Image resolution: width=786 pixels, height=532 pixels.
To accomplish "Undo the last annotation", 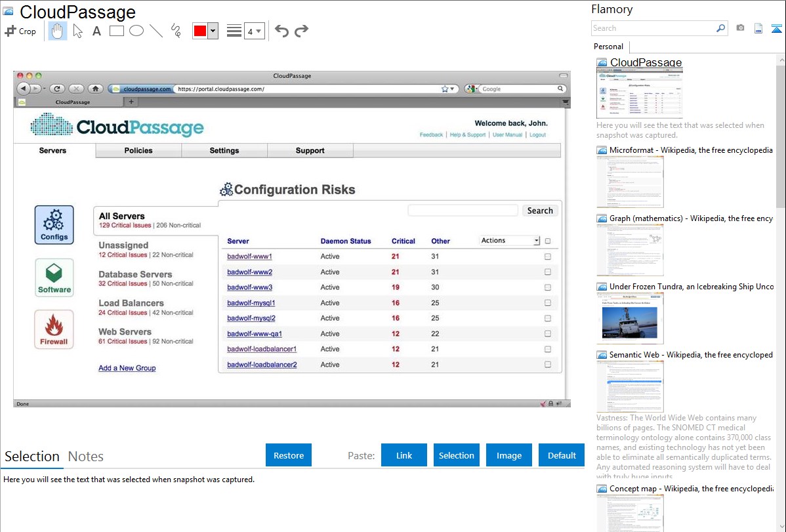I will point(281,31).
